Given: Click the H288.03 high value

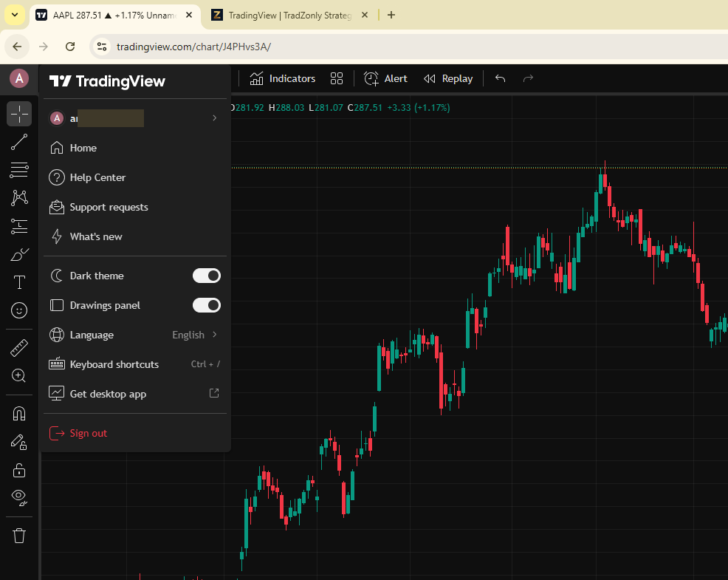Looking at the screenshot, I should [286, 108].
